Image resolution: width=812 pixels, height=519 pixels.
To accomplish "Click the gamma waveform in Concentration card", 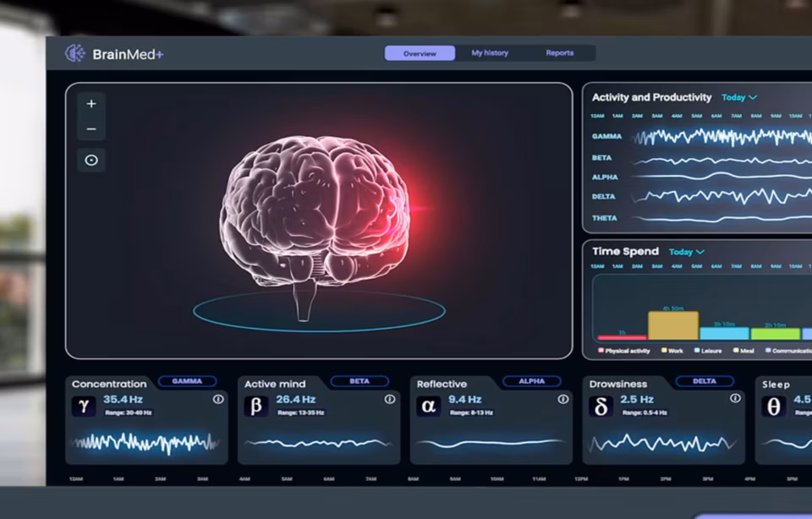I will [x=146, y=442].
